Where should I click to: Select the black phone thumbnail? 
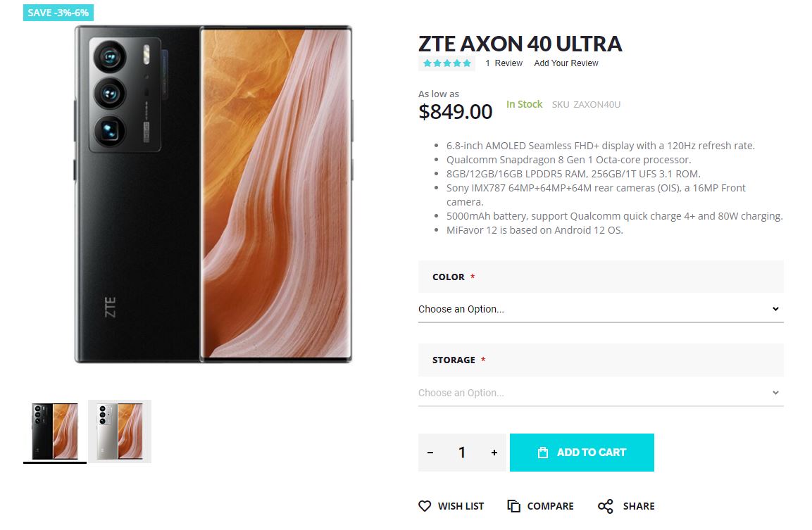(x=54, y=430)
